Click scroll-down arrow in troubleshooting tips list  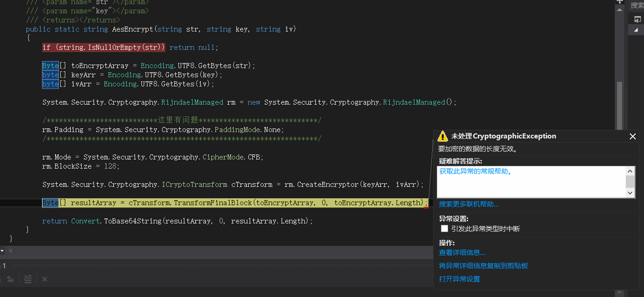click(630, 193)
